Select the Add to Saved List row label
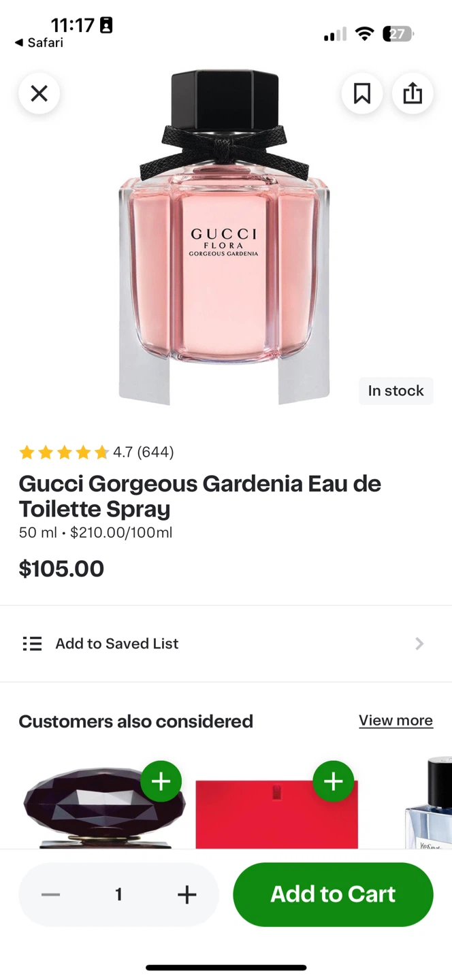The height and width of the screenshot is (980, 452). point(117,644)
